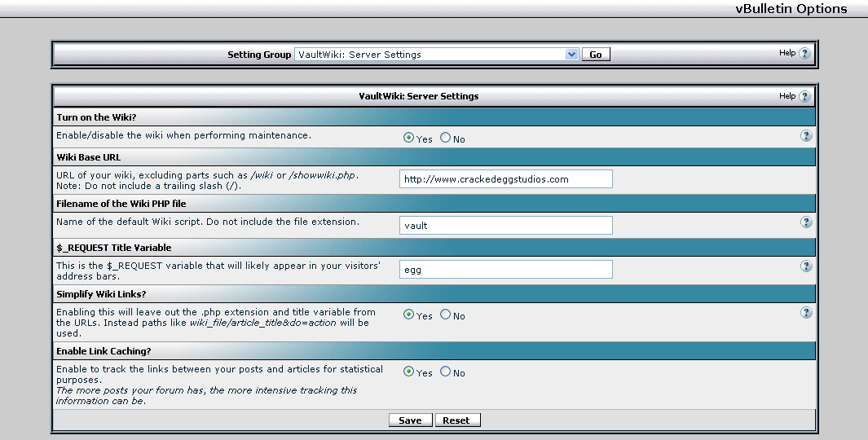The image size is (868, 440).
Task: Open help icon for Wiki PHP filename
Action: pyautogui.click(x=806, y=222)
